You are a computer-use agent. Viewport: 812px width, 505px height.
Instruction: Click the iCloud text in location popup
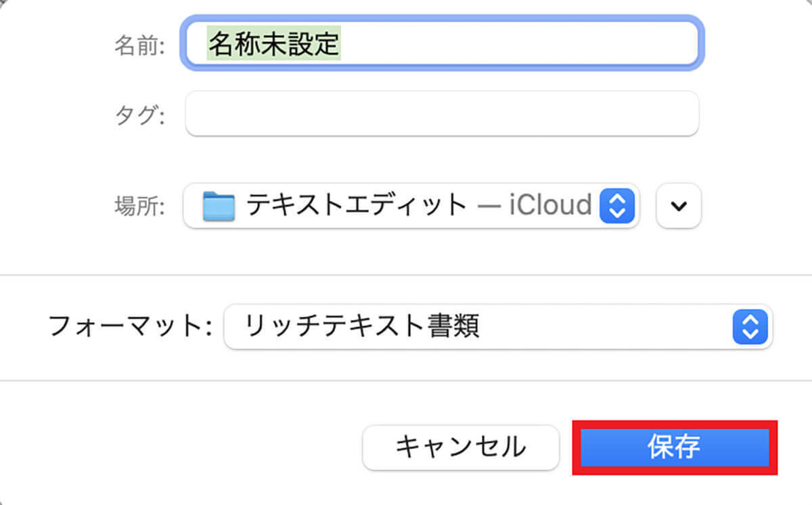pyautogui.click(x=550, y=205)
